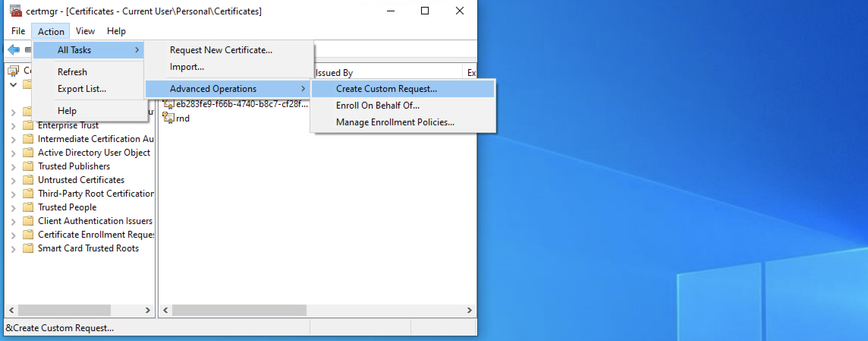Expand Certificate Enrollment Requests node
868x341 pixels.
(13, 235)
